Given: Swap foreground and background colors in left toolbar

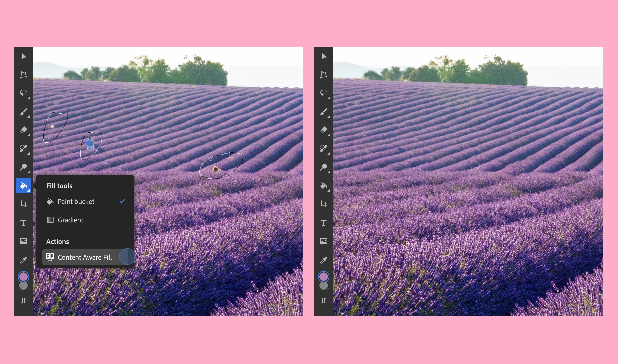Looking at the screenshot, I should [24, 301].
